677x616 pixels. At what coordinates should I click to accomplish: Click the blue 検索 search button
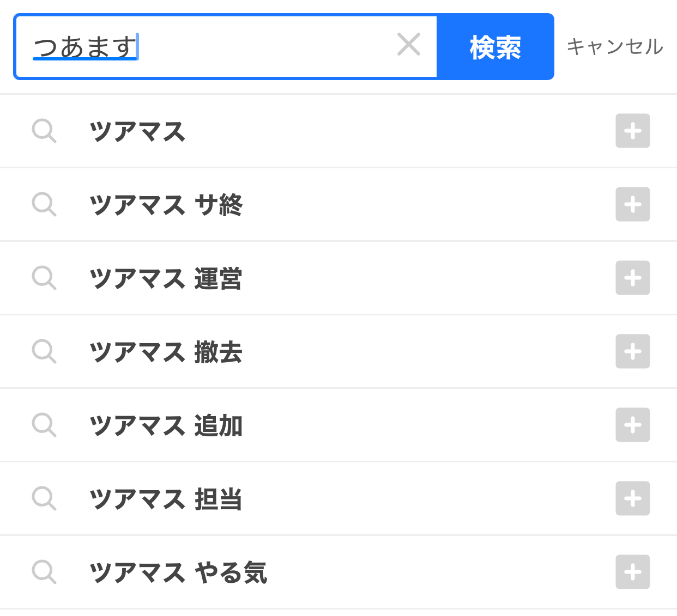pyautogui.click(x=495, y=47)
